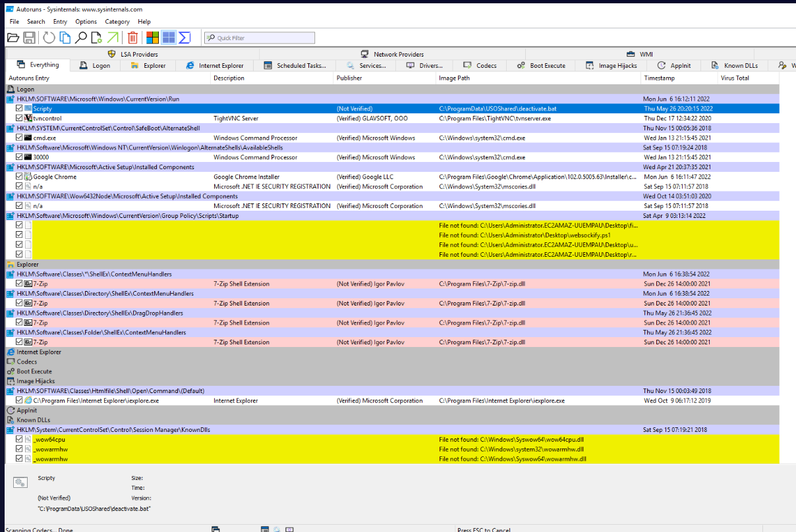The width and height of the screenshot is (796, 532).
Task: Toggle checkbox of _wowarmhw system32 row
Action: (19, 449)
